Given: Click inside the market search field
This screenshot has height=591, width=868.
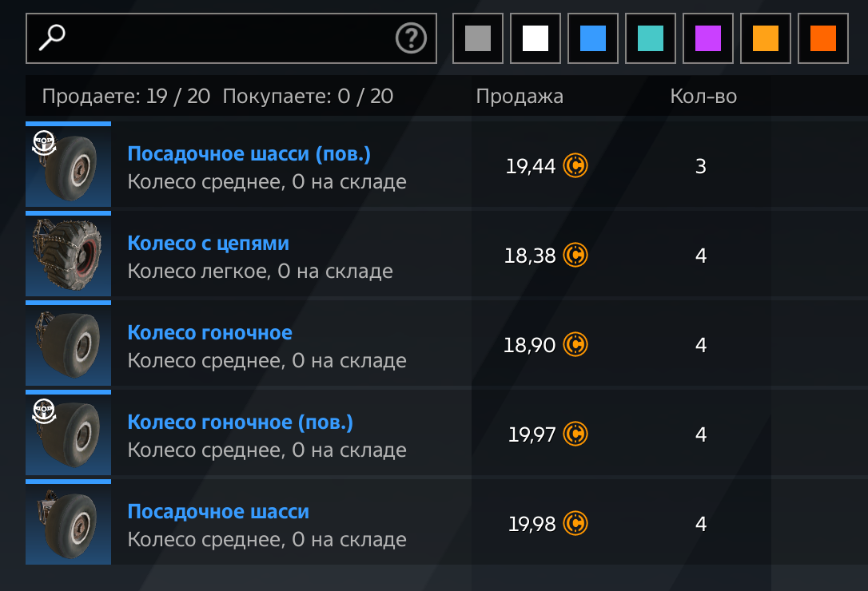Looking at the screenshot, I should [x=231, y=38].
